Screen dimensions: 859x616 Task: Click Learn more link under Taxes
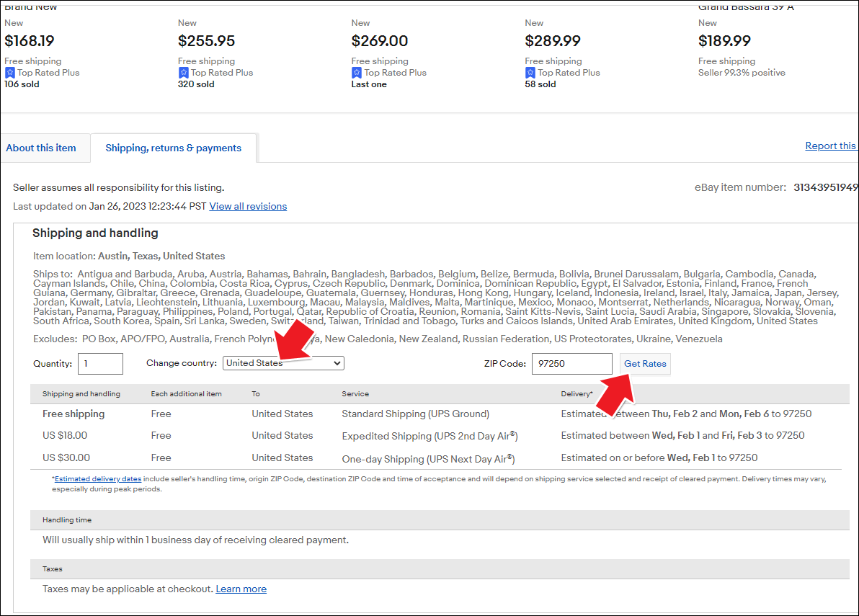click(241, 589)
